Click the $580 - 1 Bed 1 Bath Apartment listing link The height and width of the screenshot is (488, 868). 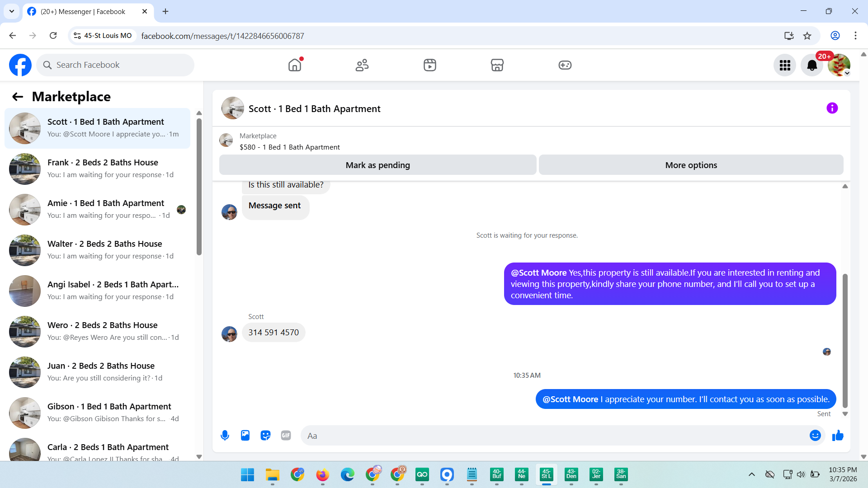click(x=290, y=147)
